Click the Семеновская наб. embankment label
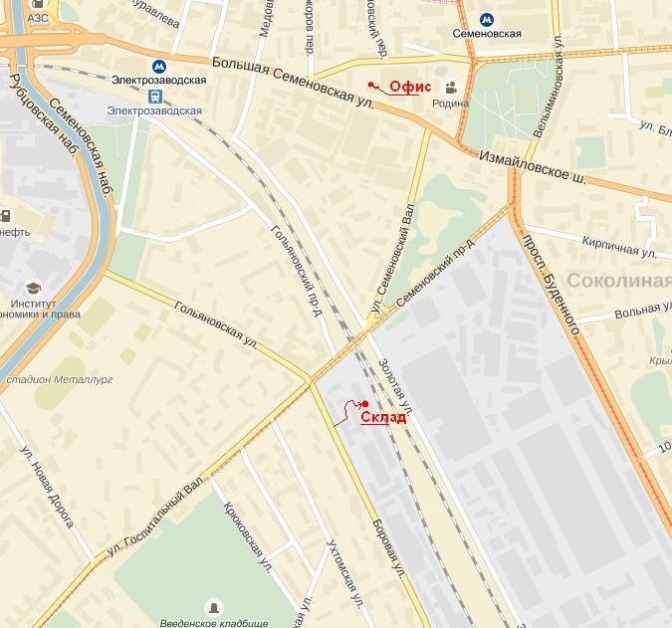Screen dimensions: 672x628 click(81, 148)
